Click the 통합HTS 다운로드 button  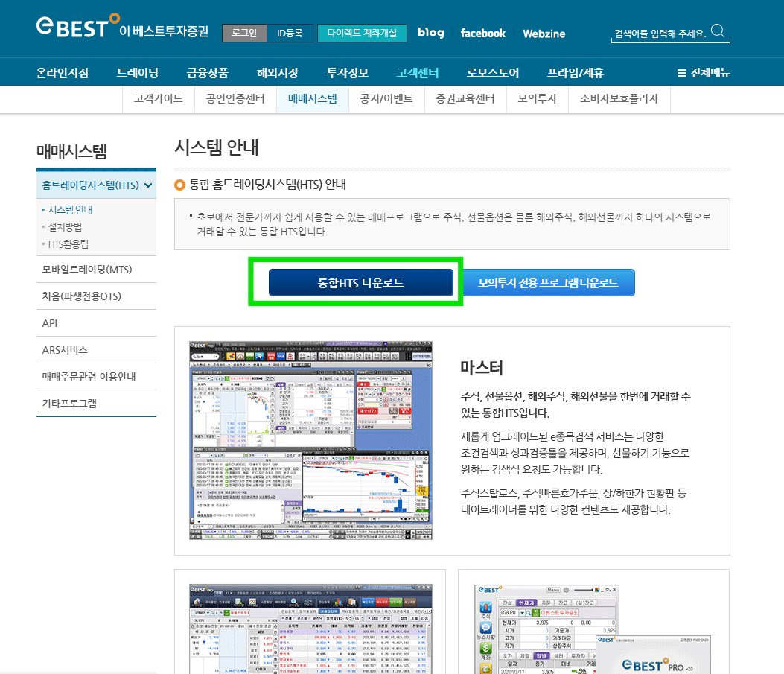click(x=361, y=282)
